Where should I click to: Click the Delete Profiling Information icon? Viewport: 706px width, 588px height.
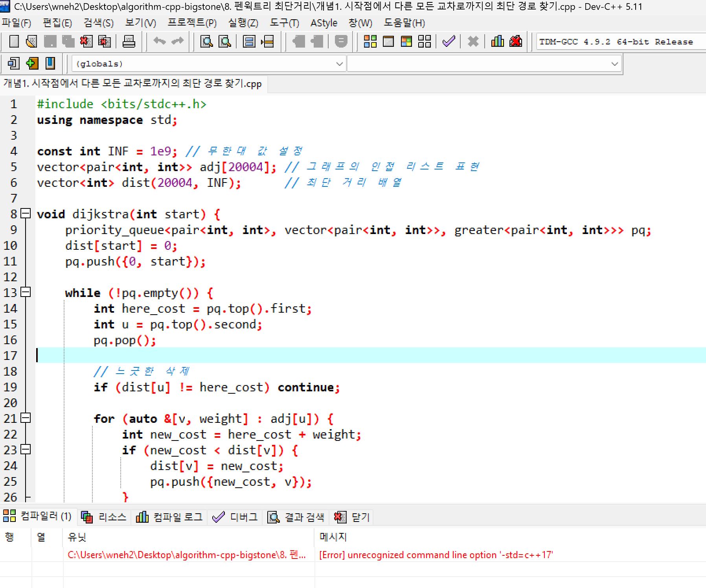[516, 41]
